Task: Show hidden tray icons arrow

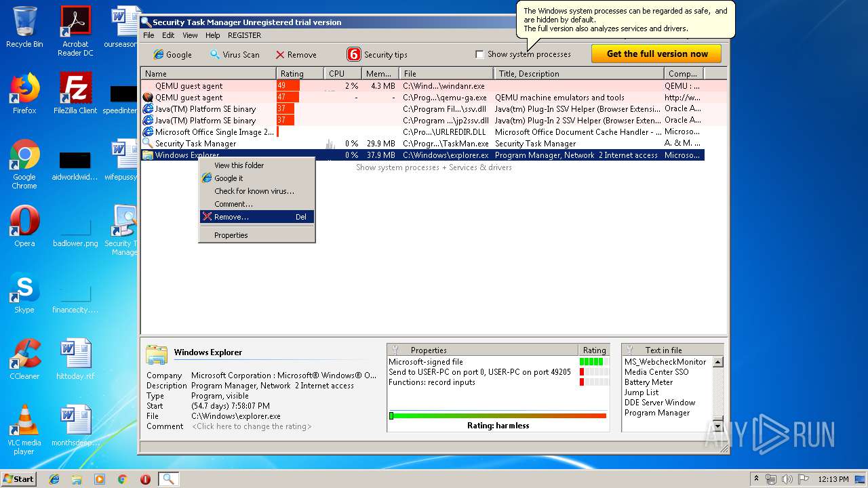Action: click(x=756, y=479)
